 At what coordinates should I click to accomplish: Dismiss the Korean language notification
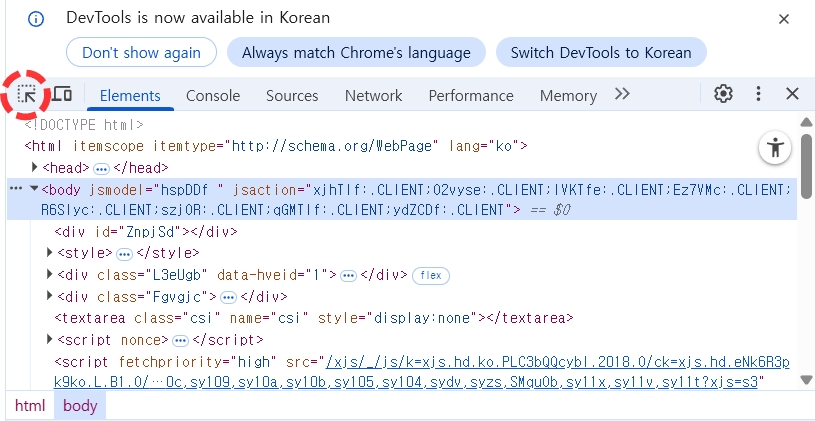point(783,19)
